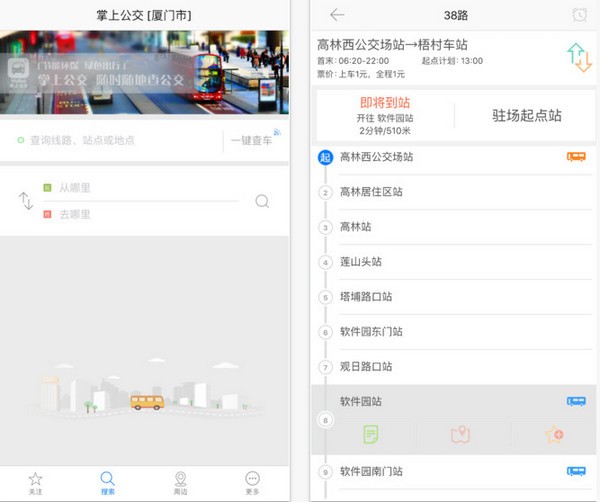Open the green timetable document icon
Screen dimensions: 600x502
(370, 434)
